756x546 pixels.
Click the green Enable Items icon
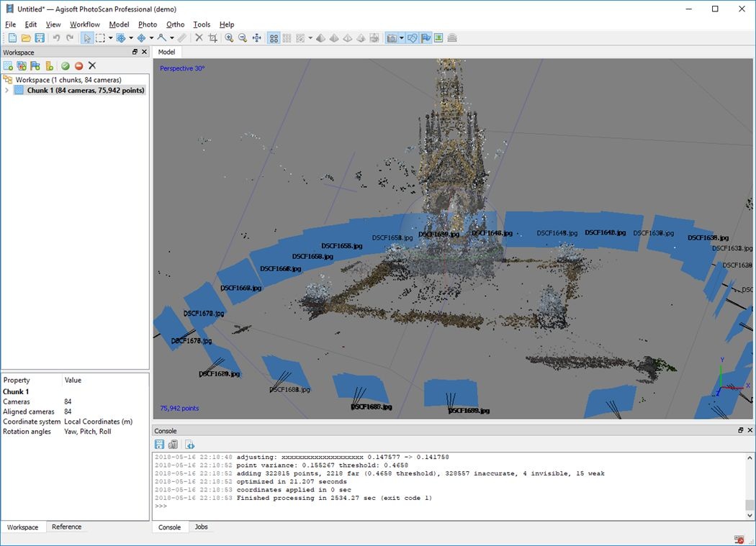pos(66,65)
